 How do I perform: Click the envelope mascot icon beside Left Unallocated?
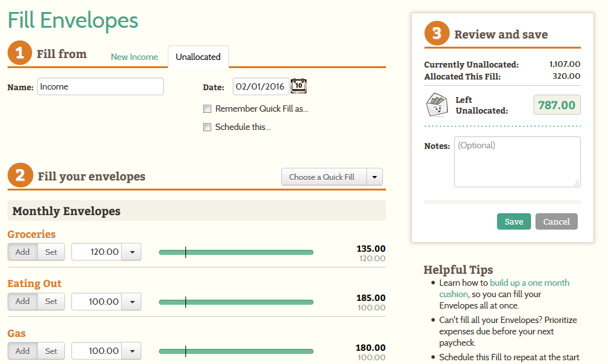[437, 105]
